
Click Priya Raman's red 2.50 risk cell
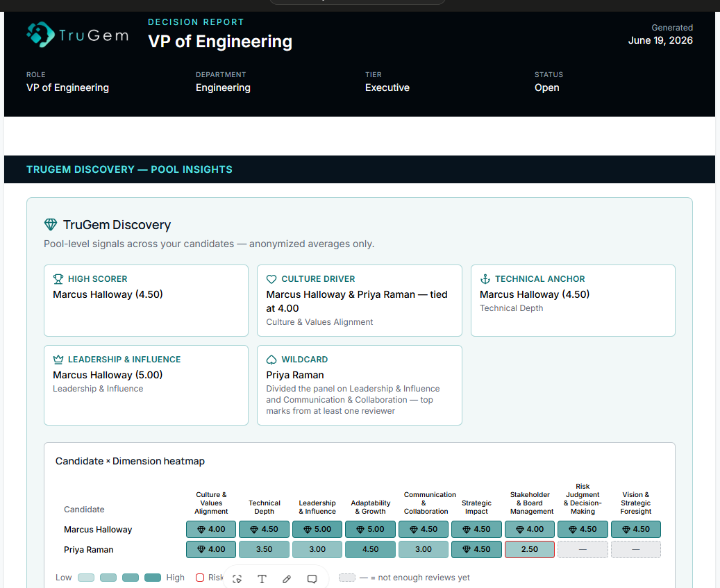(530, 549)
